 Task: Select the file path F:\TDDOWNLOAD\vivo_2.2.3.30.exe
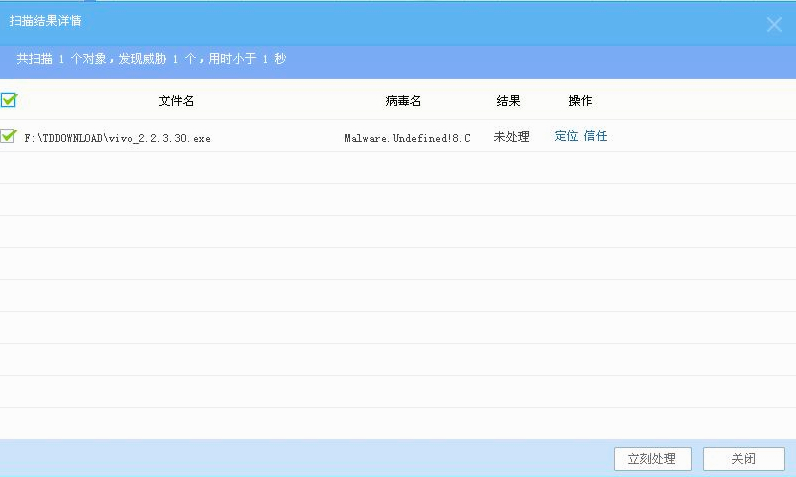[117, 138]
